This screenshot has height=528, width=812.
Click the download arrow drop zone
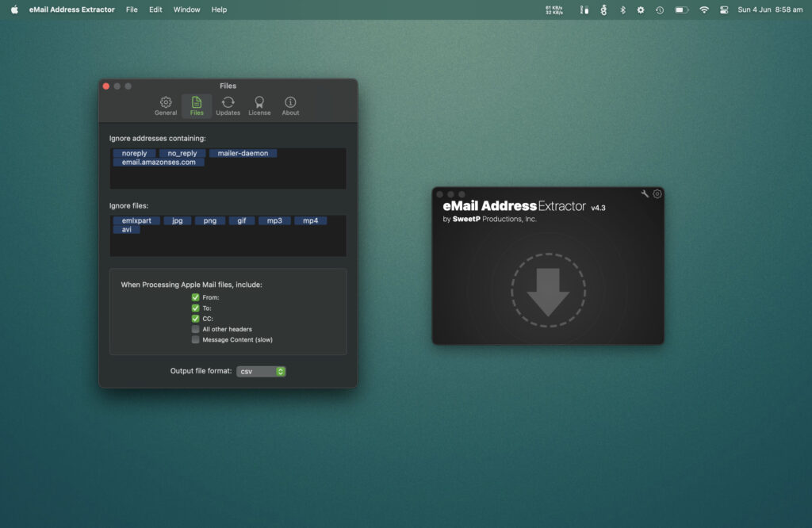[x=548, y=291]
